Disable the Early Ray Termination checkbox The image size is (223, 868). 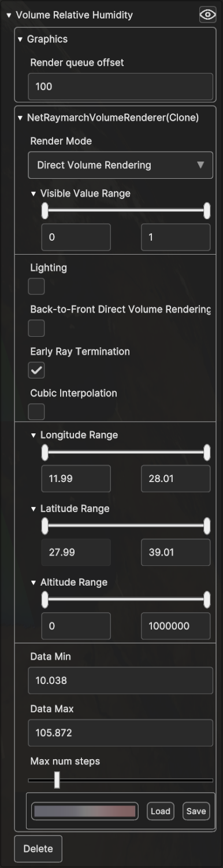[36, 370]
